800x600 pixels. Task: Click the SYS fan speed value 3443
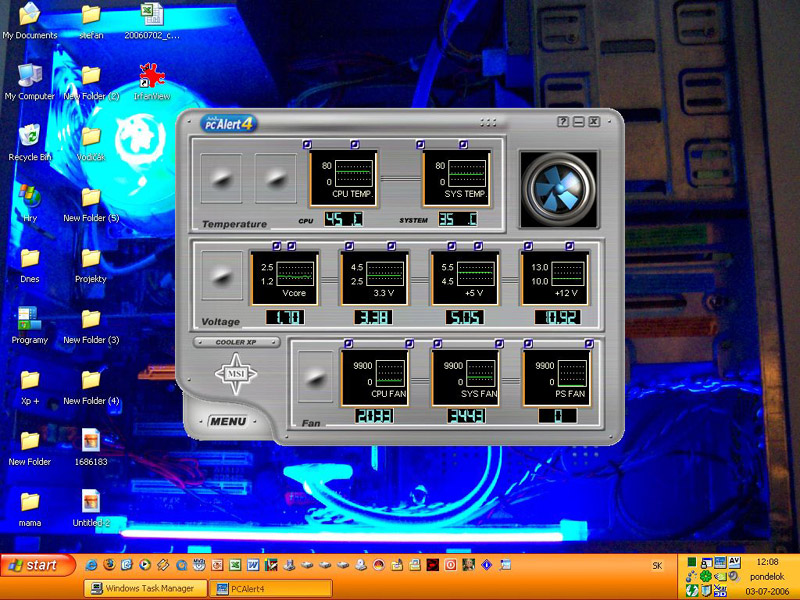click(x=466, y=416)
